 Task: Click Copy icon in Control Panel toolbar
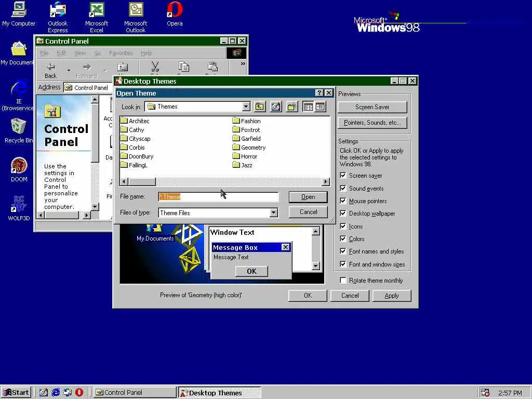(x=184, y=67)
